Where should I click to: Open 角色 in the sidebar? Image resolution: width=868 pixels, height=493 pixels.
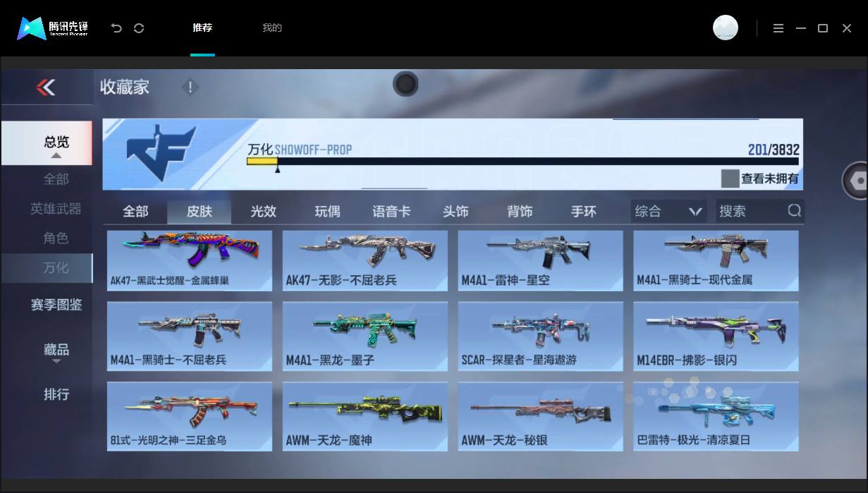point(56,238)
